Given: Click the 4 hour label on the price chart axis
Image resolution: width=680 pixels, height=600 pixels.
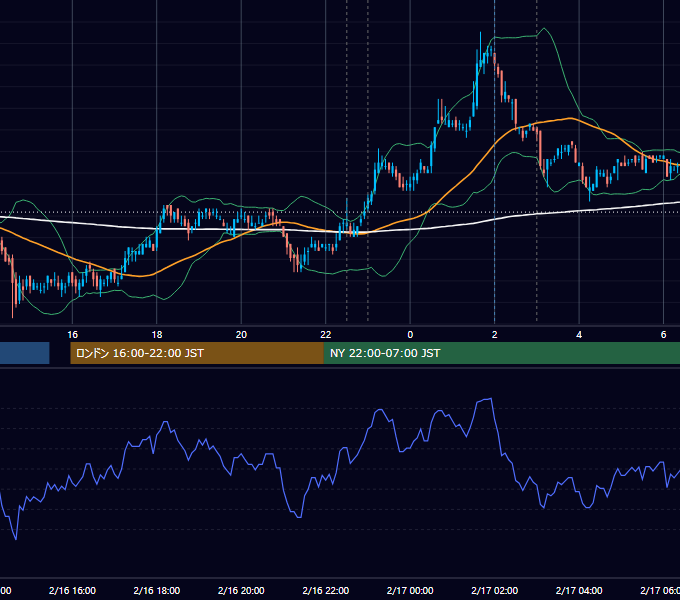Looking at the screenshot, I should [579, 334].
